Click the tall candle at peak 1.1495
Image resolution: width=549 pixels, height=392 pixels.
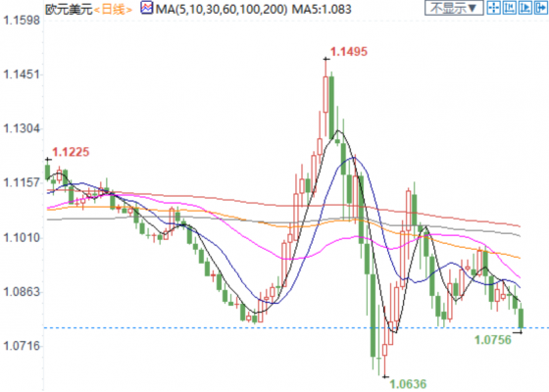pos(325,94)
